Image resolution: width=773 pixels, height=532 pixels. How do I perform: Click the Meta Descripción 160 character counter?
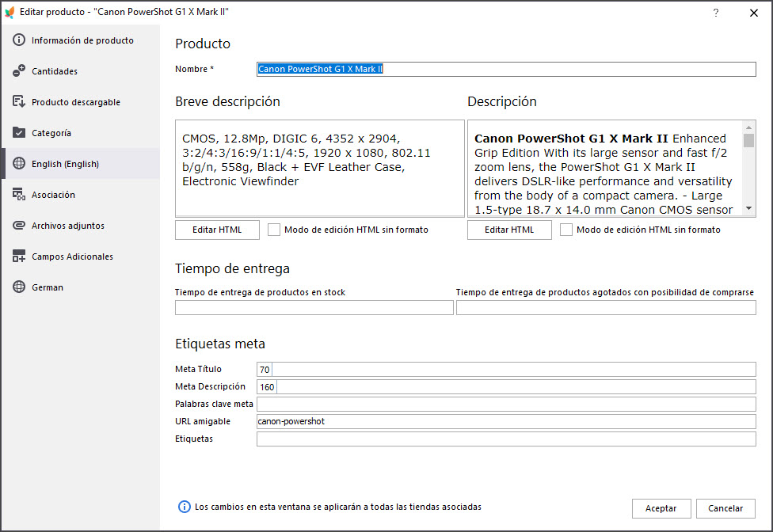point(267,386)
